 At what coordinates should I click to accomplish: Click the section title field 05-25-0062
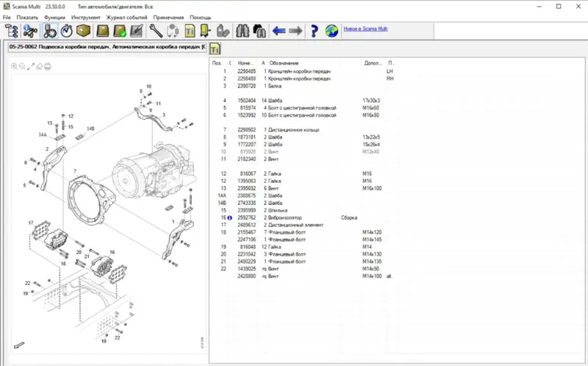tap(107, 47)
